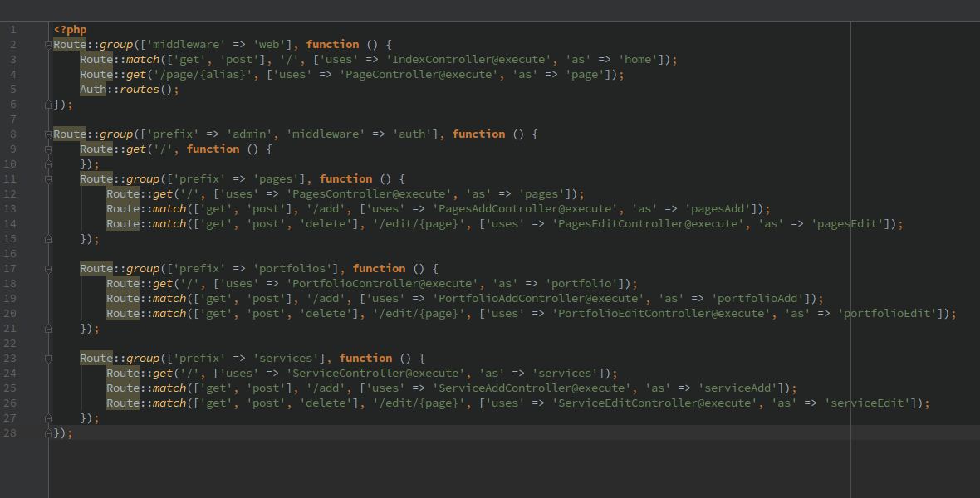Click the function keyword on line 9

(x=213, y=149)
